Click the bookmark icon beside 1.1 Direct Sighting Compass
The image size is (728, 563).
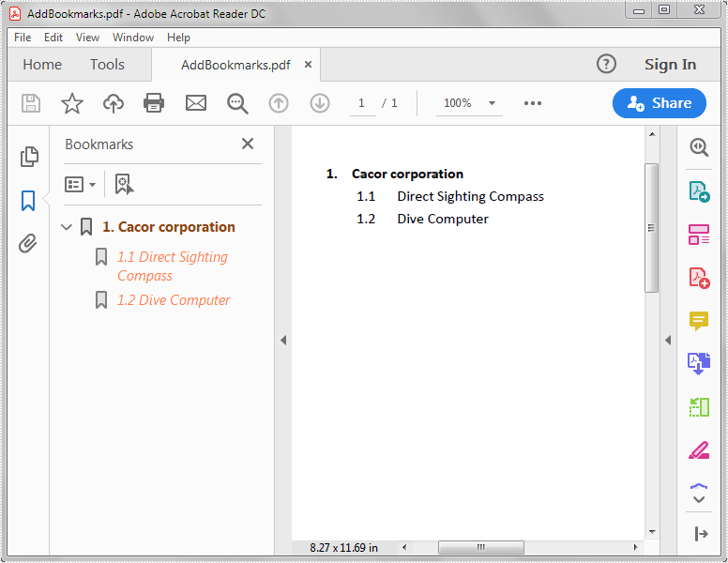[x=101, y=257]
